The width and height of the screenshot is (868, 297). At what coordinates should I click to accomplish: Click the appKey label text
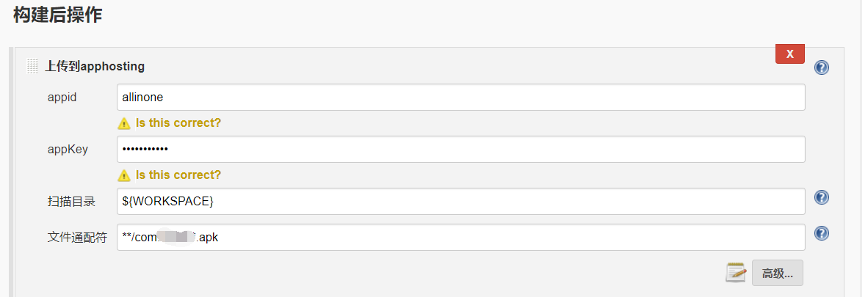[68, 150]
